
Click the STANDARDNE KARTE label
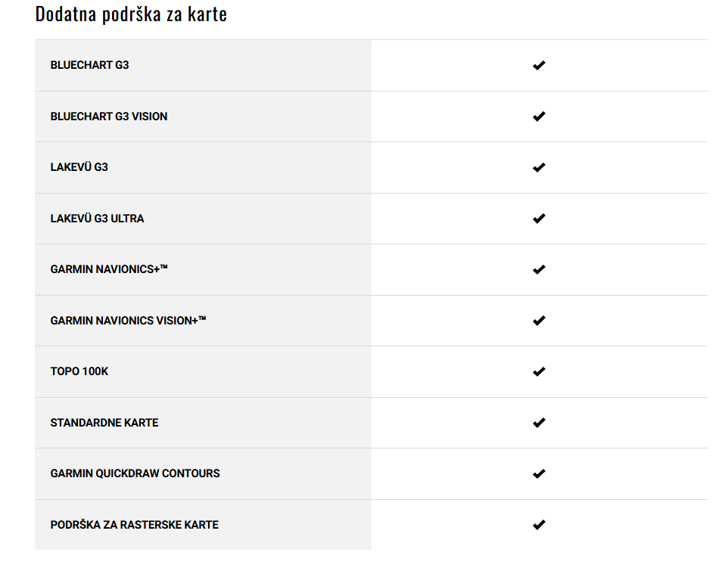pos(104,423)
